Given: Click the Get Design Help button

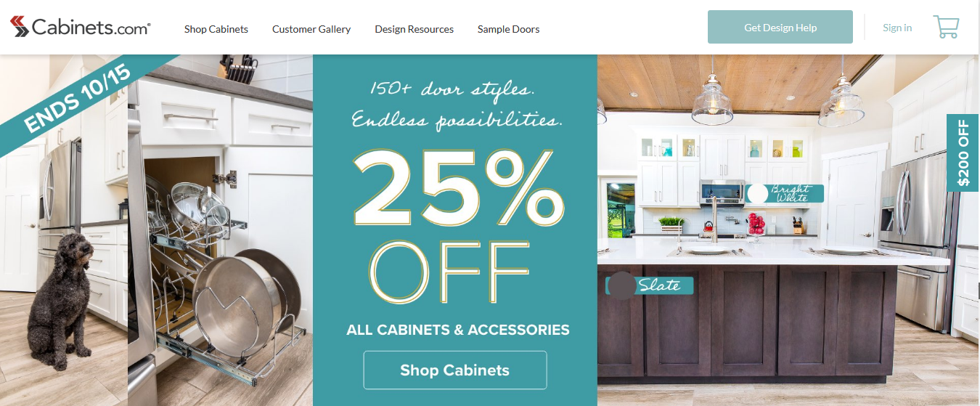Looking at the screenshot, I should [780, 28].
